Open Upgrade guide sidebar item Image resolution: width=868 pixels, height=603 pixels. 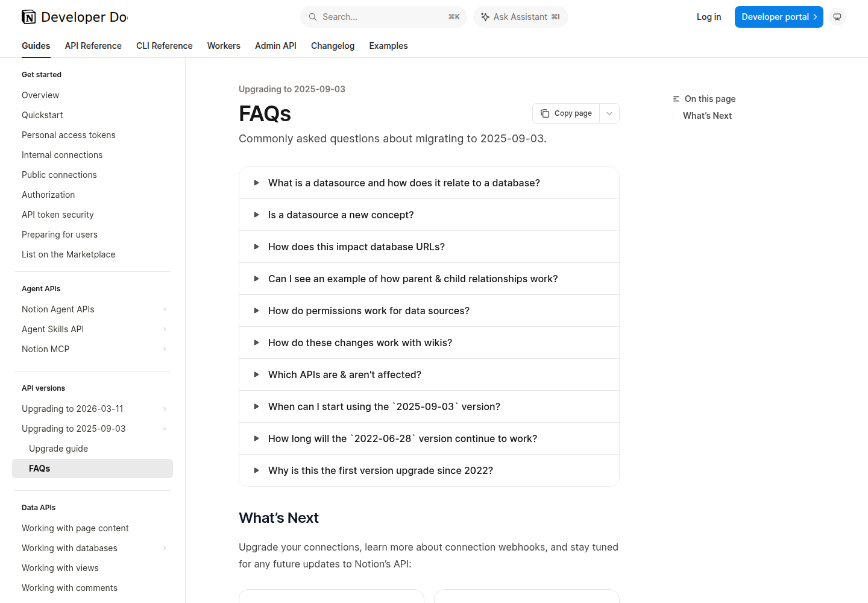pos(58,449)
